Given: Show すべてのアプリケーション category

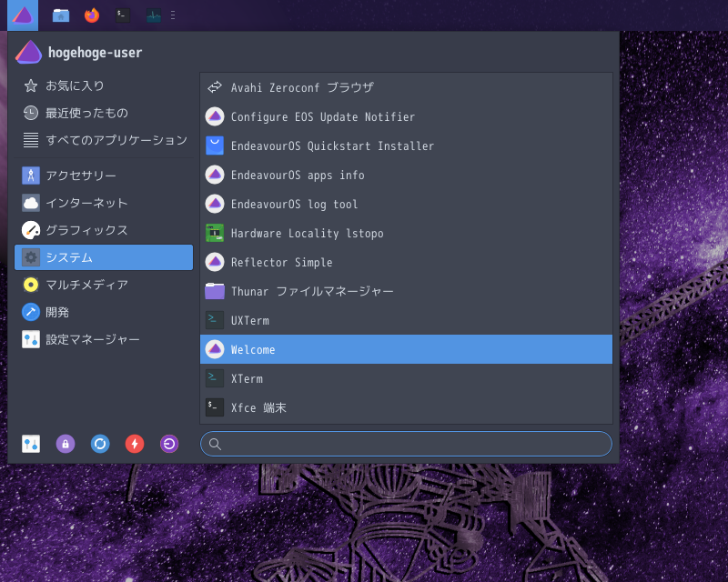Looking at the screenshot, I should point(104,140).
